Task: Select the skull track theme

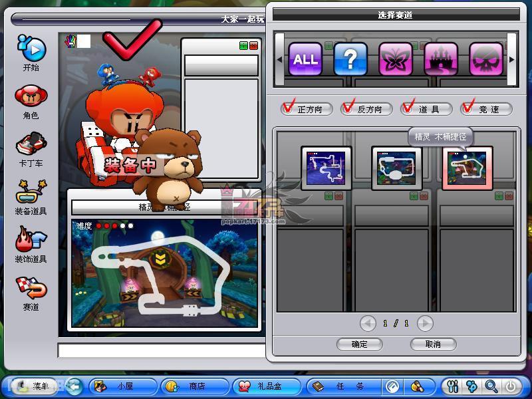Action: point(486,59)
